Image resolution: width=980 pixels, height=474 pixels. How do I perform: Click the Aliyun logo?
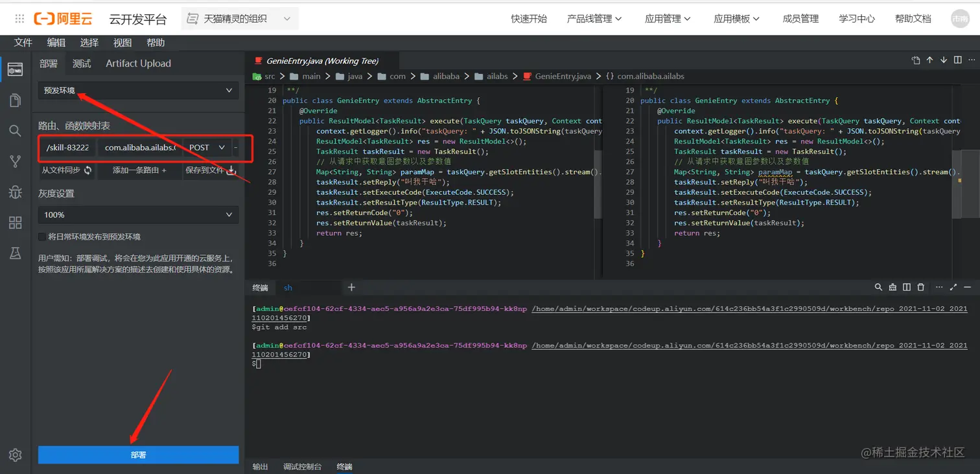64,19
